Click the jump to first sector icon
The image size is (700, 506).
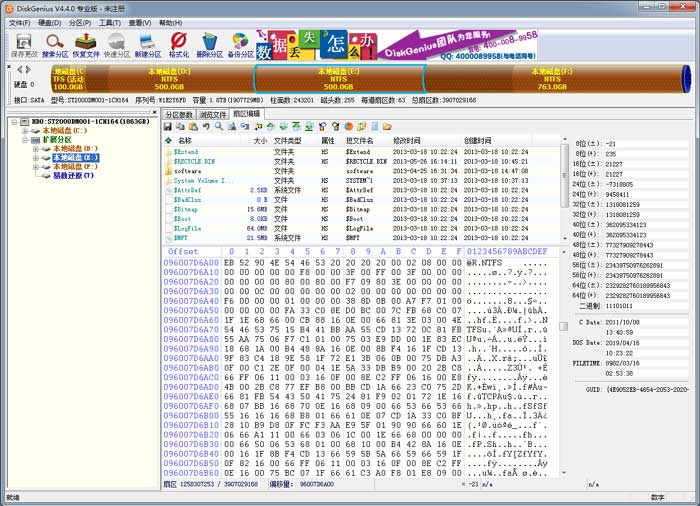tap(296, 127)
